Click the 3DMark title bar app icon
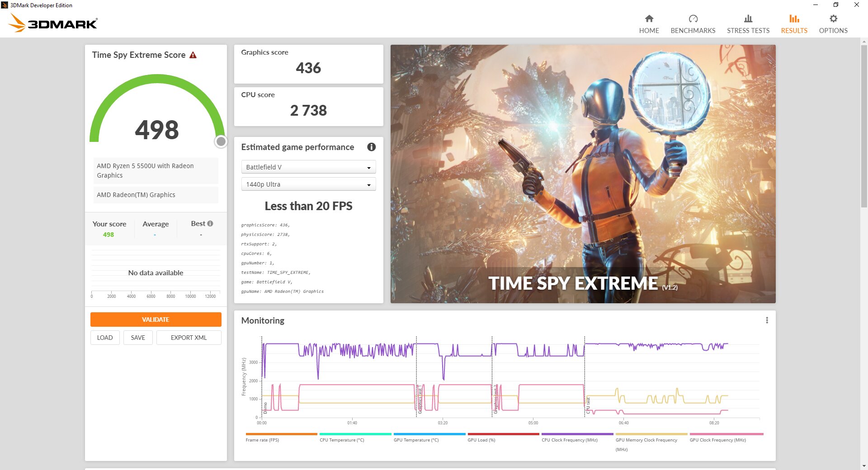Image resolution: width=868 pixels, height=470 pixels. click(x=5, y=5)
